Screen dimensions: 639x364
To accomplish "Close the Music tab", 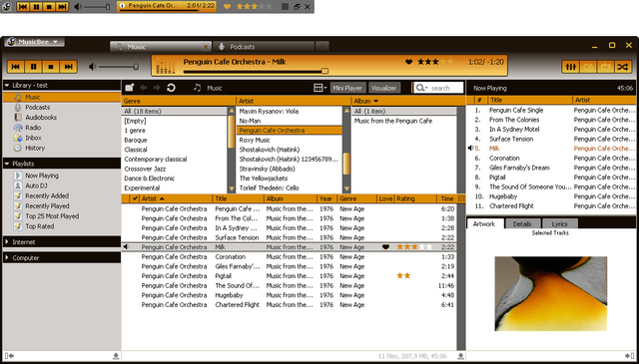I will pyautogui.click(x=206, y=47).
